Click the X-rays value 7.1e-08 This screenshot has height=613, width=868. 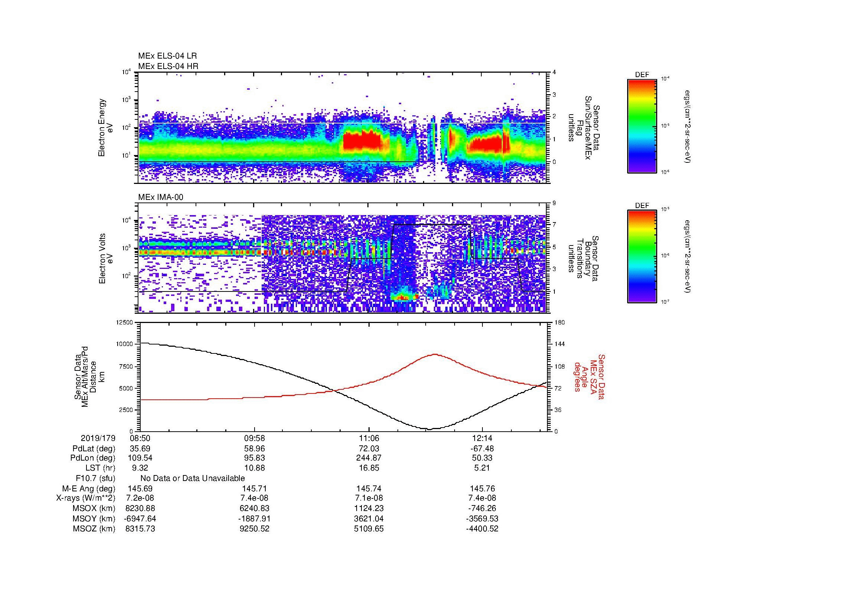click(369, 498)
